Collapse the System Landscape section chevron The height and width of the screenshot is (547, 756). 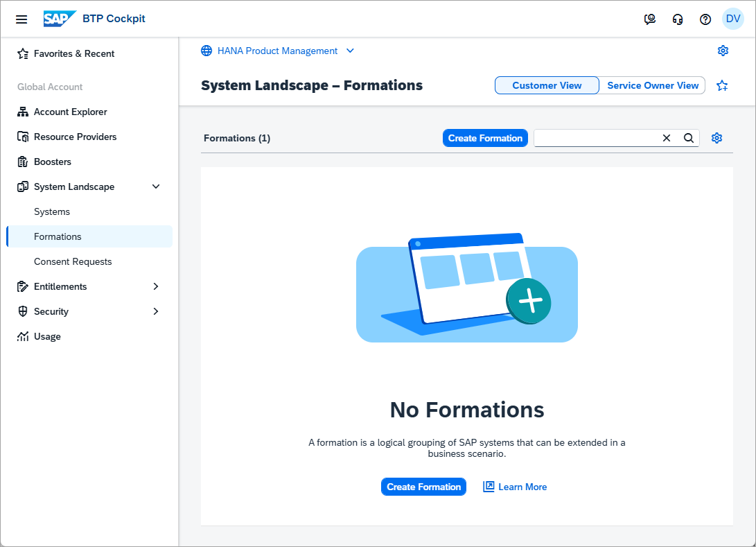point(156,186)
